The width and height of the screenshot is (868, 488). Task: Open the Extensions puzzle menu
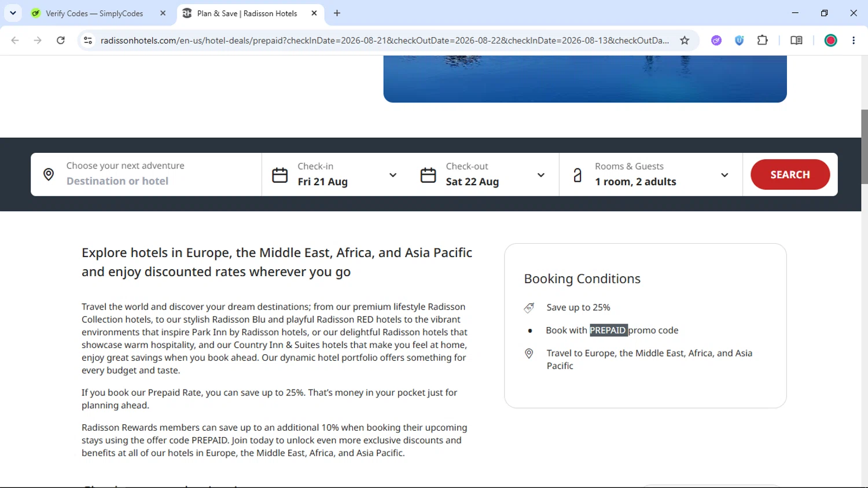pyautogui.click(x=762, y=41)
